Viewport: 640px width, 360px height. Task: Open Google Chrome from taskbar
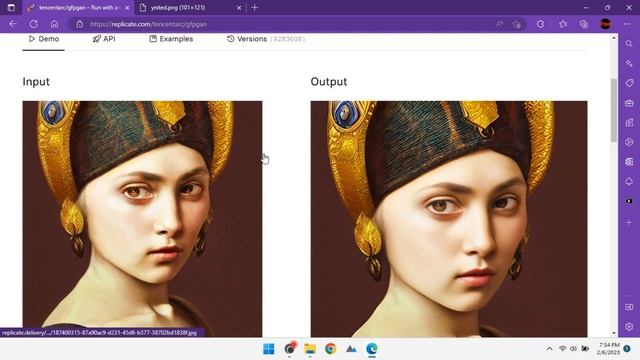click(x=331, y=349)
